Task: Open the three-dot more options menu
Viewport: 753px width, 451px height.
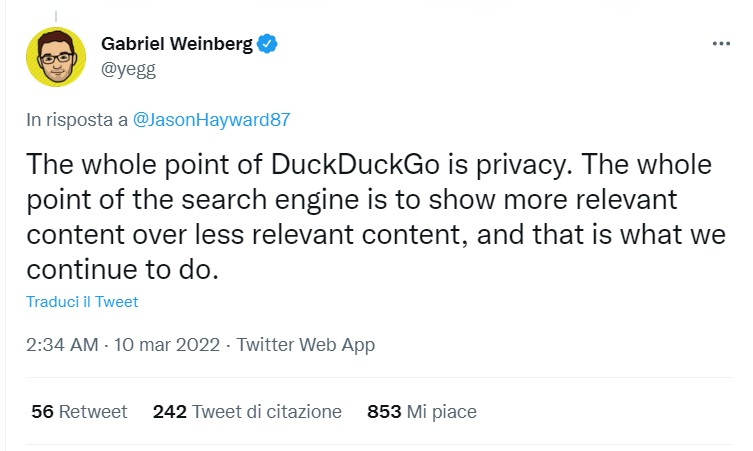Action: click(x=721, y=45)
